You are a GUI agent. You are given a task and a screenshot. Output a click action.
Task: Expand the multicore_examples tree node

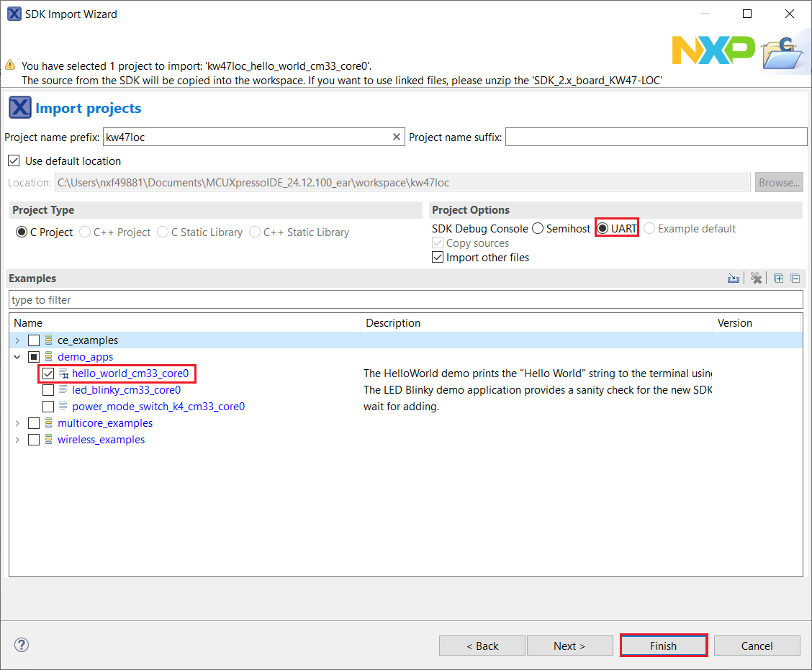(x=17, y=423)
